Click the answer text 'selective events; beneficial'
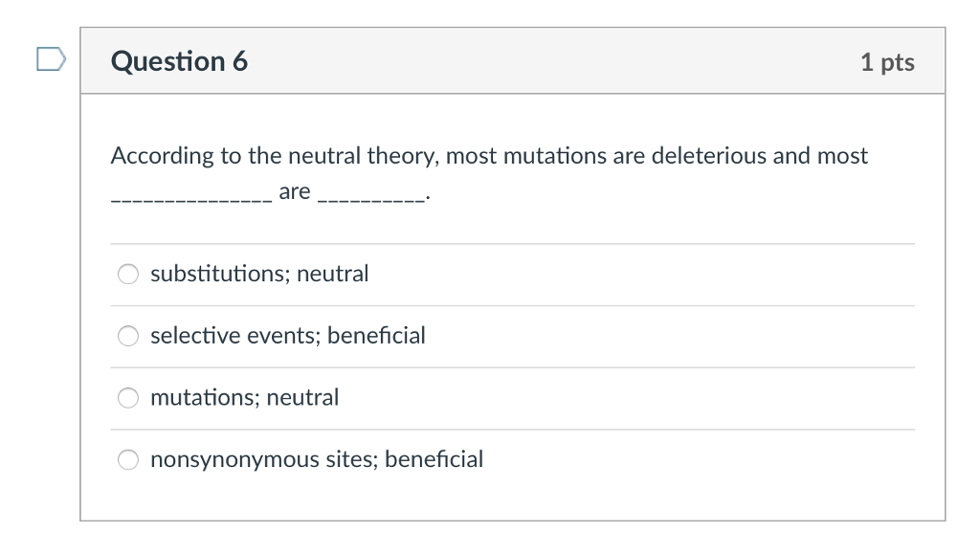The height and width of the screenshot is (554, 980). pyautogui.click(x=288, y=336)
